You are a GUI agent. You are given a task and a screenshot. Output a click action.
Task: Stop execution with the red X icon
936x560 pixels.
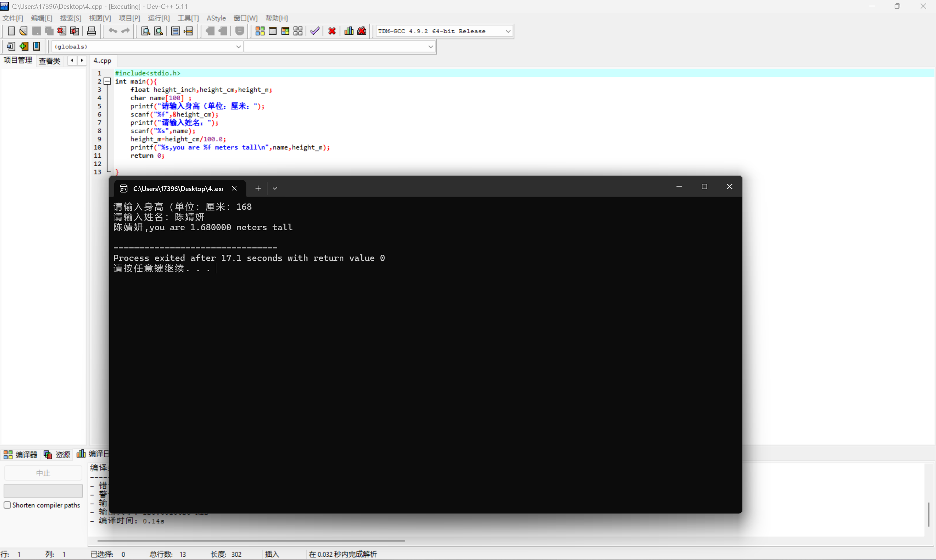click(332, 31)
